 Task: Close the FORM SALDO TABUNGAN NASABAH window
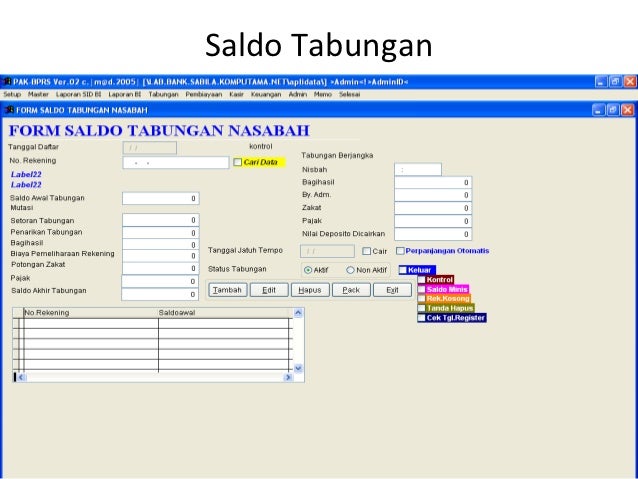[627, 110]
